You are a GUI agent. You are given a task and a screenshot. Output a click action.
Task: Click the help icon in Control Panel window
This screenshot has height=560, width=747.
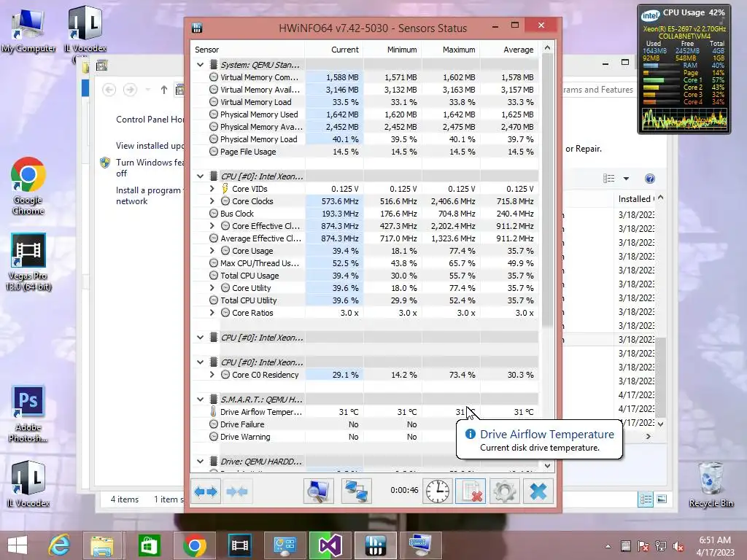point(650,179)
